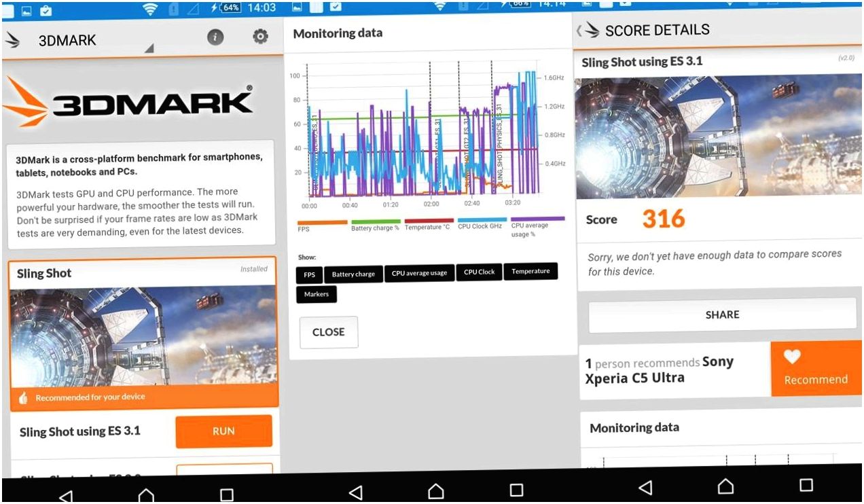The height and width of the screenshot is (504, 864).
Task: Click the blue CPU Clock GHz legend swatch
Action: [482, 220]
